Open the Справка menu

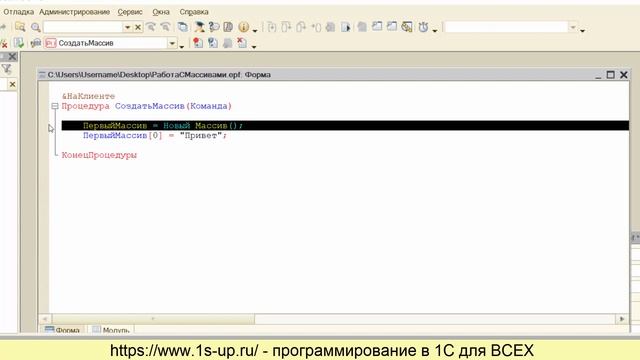pyautogui.click(x=194, y=12)
